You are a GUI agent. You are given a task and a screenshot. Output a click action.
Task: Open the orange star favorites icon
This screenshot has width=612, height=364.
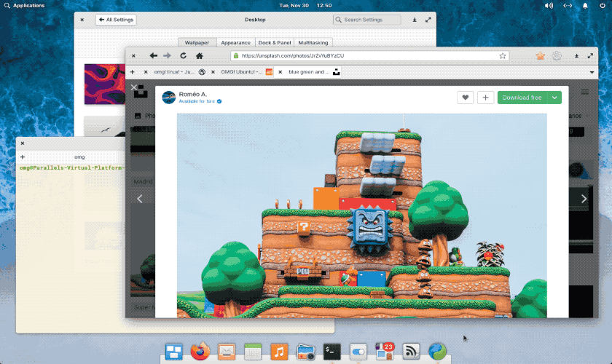540,56
